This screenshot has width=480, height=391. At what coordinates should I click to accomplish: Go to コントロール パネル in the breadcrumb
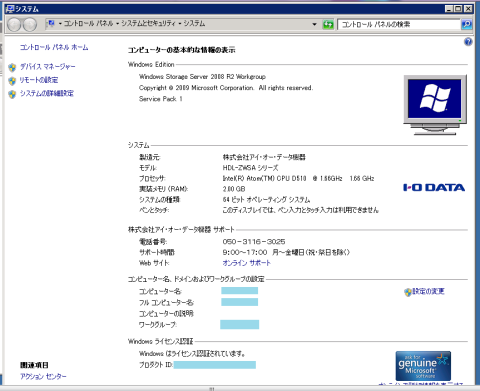(x=88, y=23)
